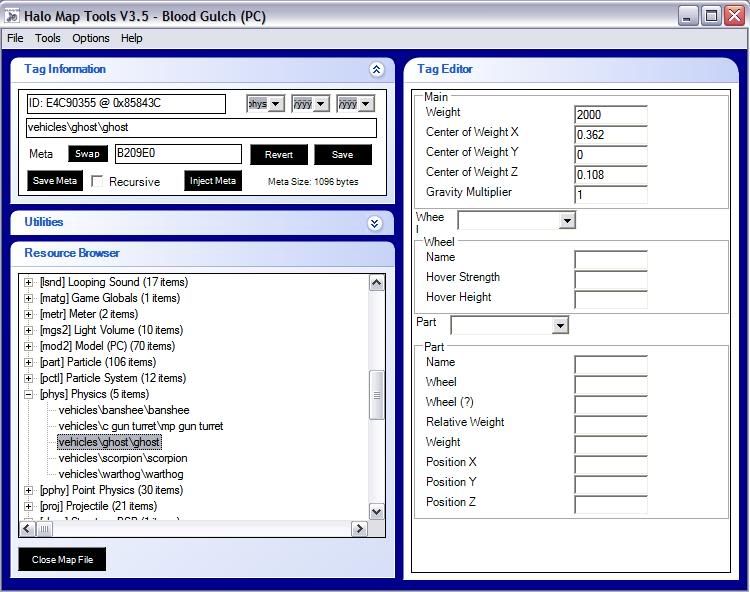Click the Close Map File button
This screenshot has height=592, width=750.
[x=62, y=559]
